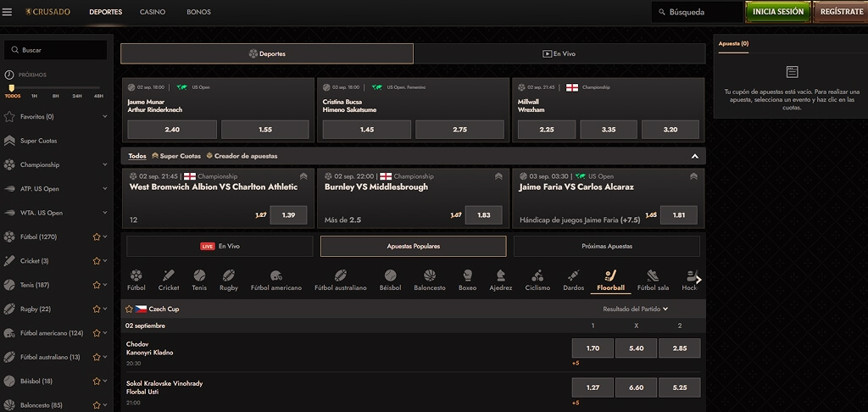Expand Tenis (187) chevron in sidebar
This screenshot has height=412, width=868.
point(105,285)
